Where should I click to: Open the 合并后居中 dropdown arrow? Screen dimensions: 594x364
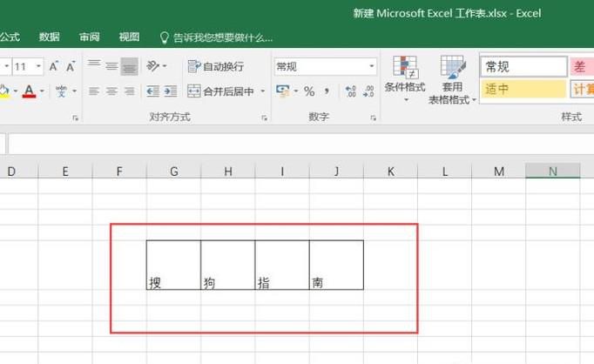point(262,91)
